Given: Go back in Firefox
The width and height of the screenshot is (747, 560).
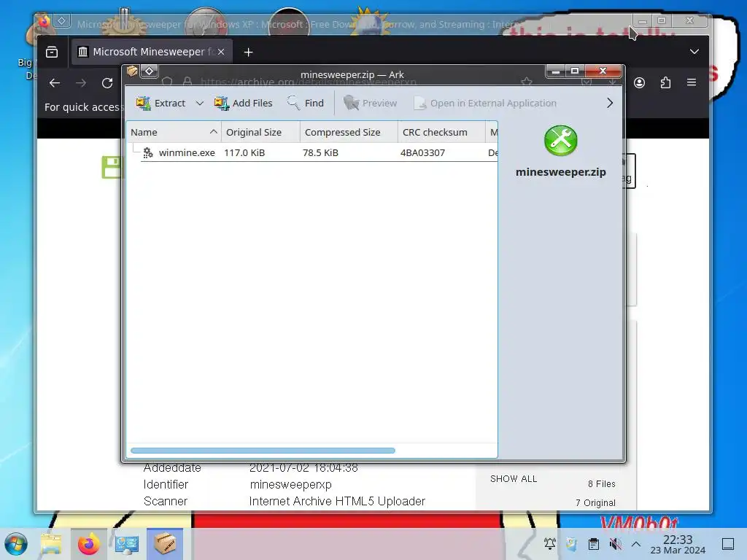Looking at the screenshot, I should pos(55,83).
